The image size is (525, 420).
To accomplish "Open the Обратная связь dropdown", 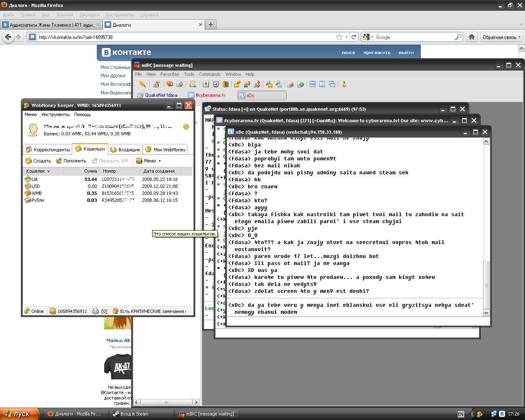I will [x=502, y=37].
